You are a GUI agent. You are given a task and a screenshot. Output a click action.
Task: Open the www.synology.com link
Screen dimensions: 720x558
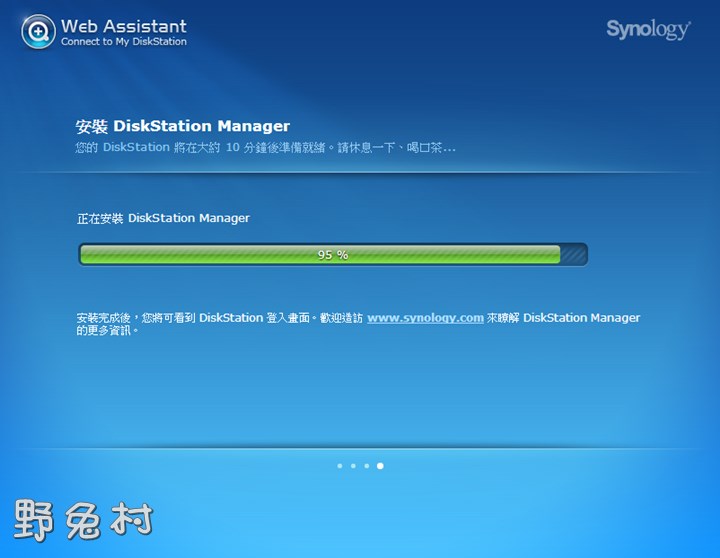tap(425, 318)
